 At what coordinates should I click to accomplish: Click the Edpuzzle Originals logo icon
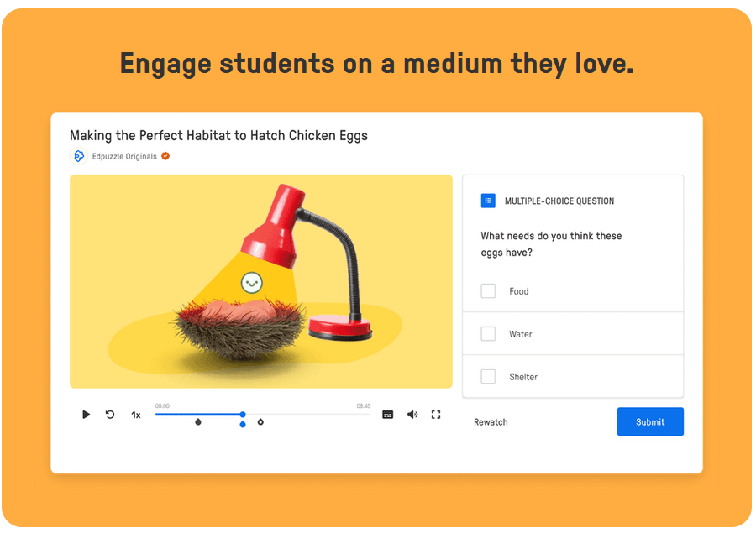coord(79,156)
